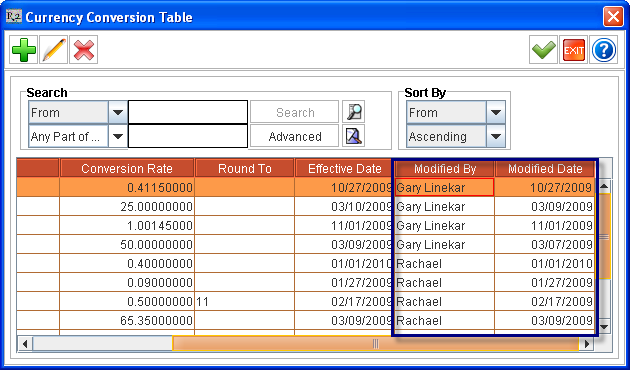Viewport: 630px width, 370px height.
Task: Click Effective Date cell 02/17/2009
Action: [344, 301]
